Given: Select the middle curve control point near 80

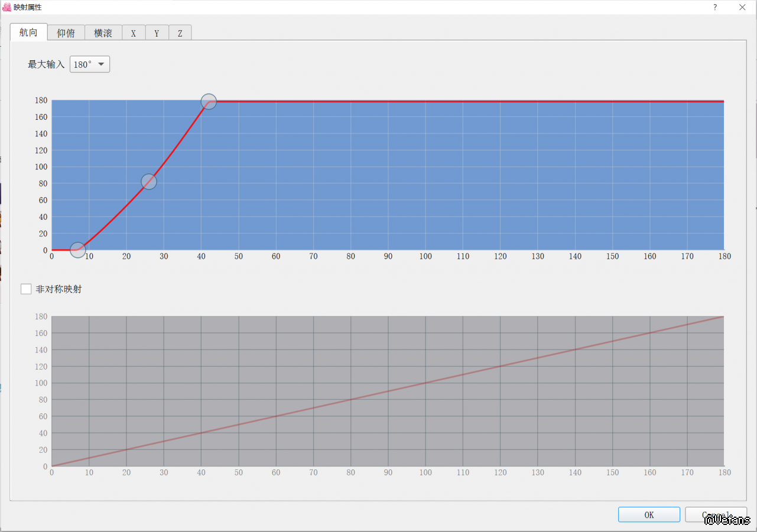Looking at the screenshot, I should point(149,182).
